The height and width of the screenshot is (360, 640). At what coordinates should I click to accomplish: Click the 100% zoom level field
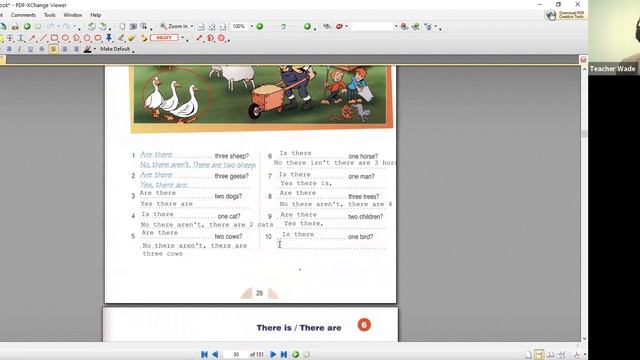239,26
